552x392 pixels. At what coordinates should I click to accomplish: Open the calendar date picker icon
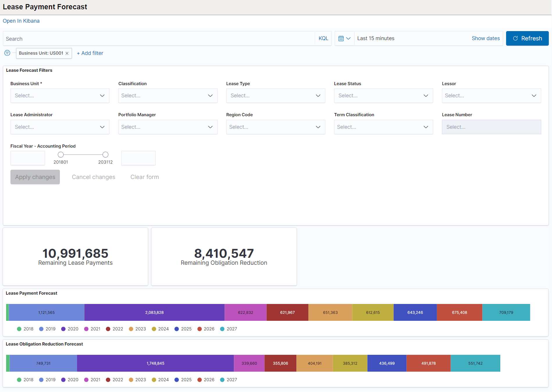click(342, 38)
